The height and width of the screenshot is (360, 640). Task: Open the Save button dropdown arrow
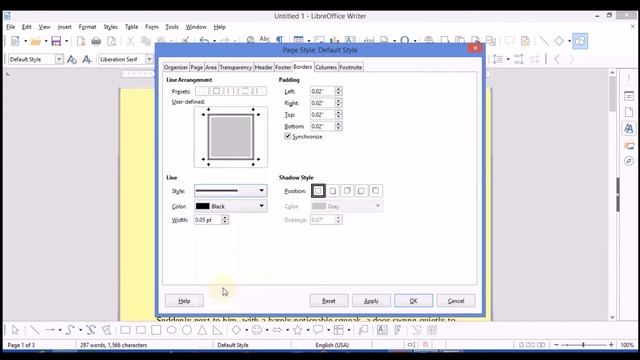pos(67,41)
